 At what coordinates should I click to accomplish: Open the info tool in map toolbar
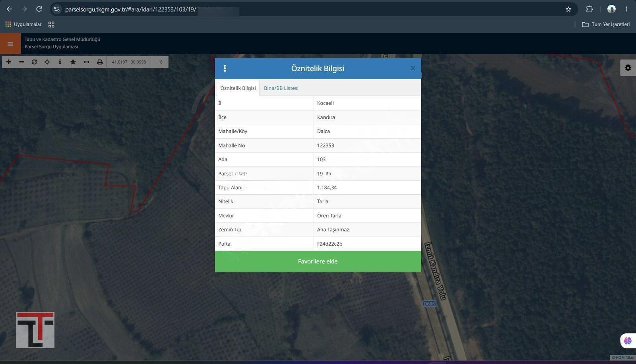(x=60, y=62)
